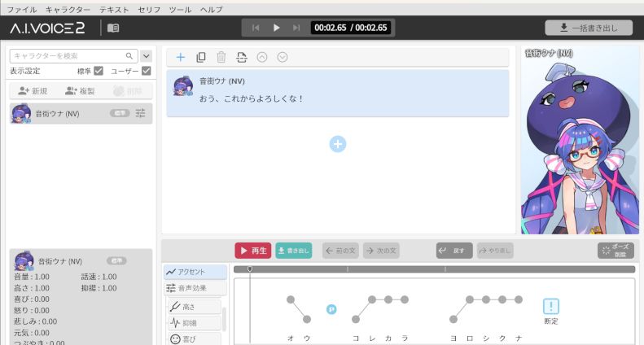Click the split line icon in the toolbar
Image resolution: width=644 pixels, height=345 pixels.
[242, 57]
